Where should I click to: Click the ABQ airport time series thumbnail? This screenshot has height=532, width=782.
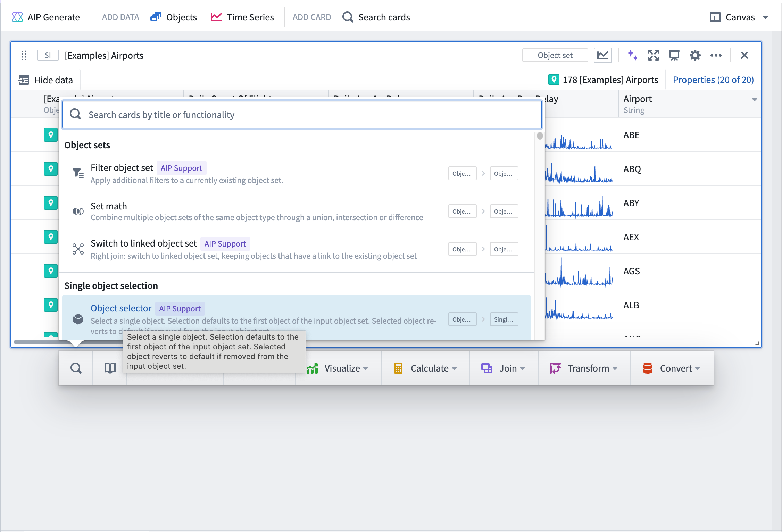580,169
